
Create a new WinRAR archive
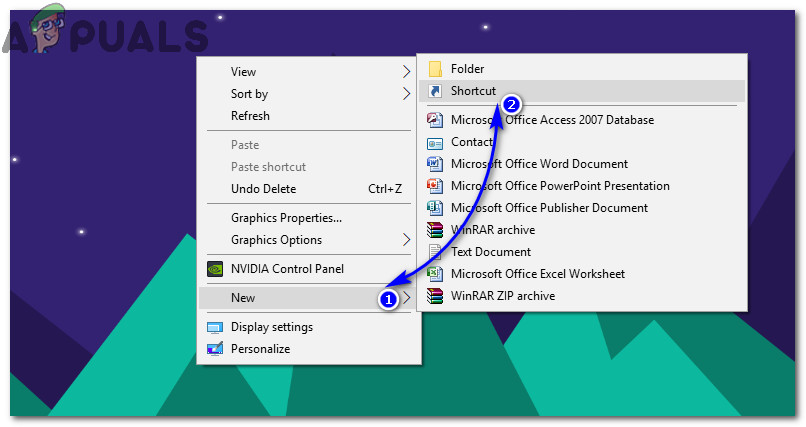(582, 230)
